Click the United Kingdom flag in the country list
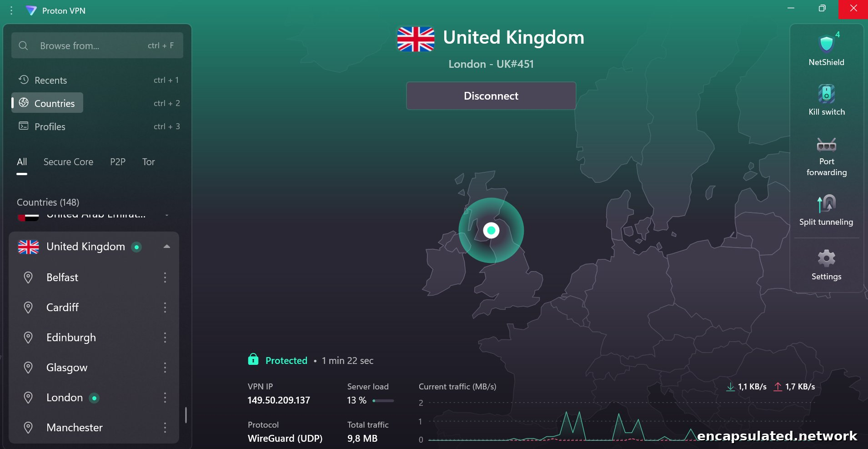This screenshot has height=449, width=868. pos(29,247)
